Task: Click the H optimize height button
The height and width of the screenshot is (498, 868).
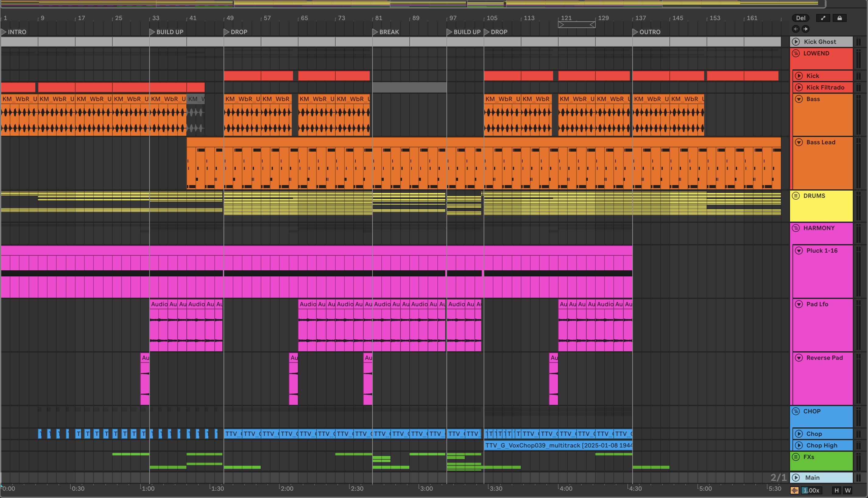Action: [837, 490]
